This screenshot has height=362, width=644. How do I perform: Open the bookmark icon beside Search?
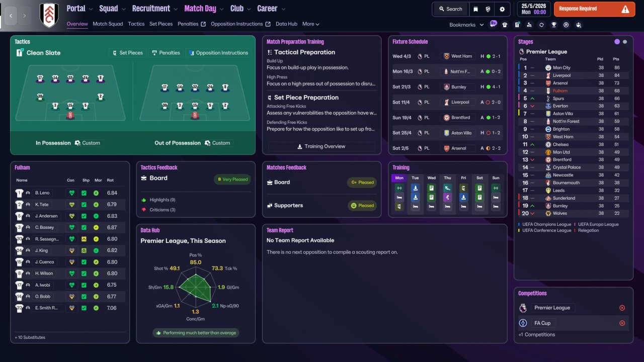[x=475, y=9]
